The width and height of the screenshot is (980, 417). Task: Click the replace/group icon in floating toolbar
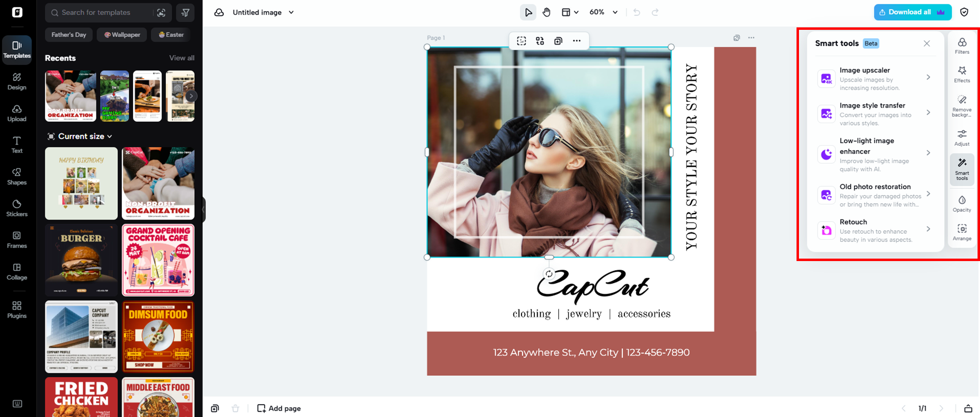540,41
